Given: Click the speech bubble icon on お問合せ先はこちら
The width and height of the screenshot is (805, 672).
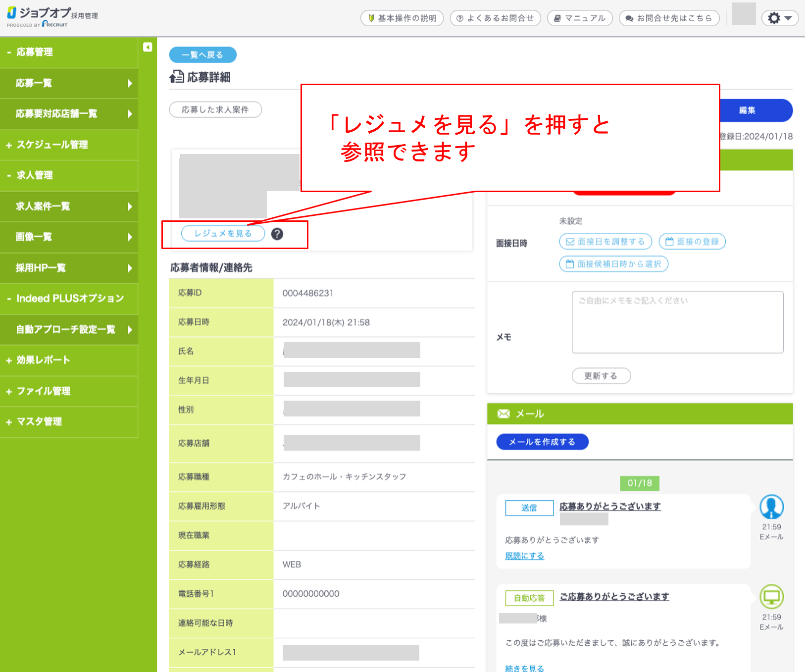Looking at the screenshot, I should (x=628, y=18).
